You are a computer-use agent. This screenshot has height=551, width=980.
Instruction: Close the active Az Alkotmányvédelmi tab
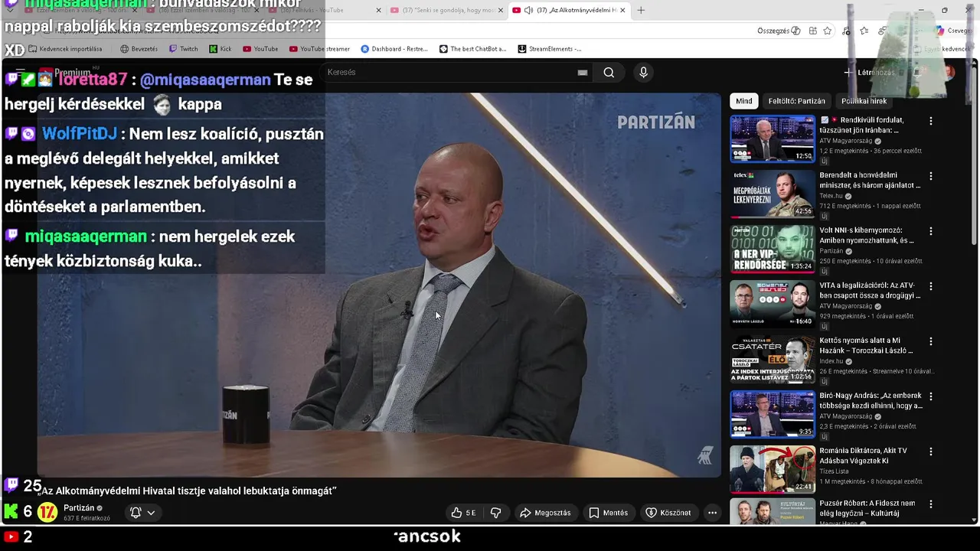click(622, 10)
